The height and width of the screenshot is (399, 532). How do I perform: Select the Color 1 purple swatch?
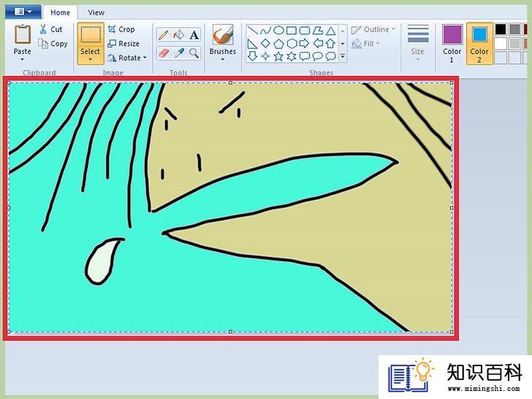pos(452,34)
